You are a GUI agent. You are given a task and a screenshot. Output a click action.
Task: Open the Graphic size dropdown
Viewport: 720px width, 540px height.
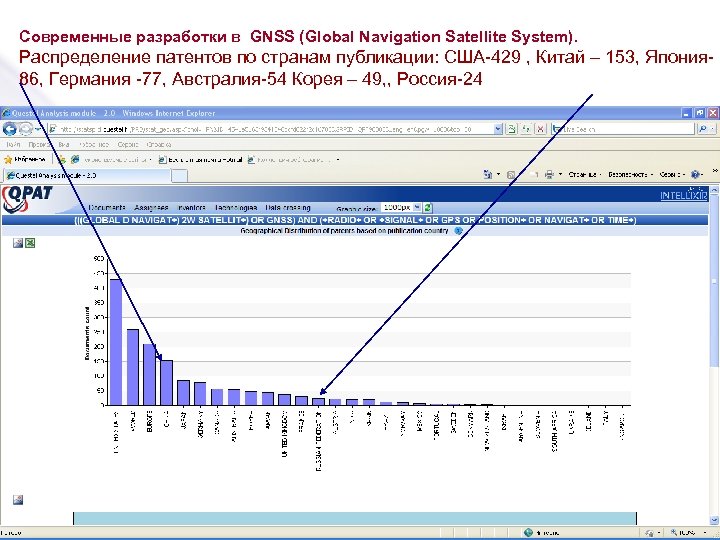point(401,208)
